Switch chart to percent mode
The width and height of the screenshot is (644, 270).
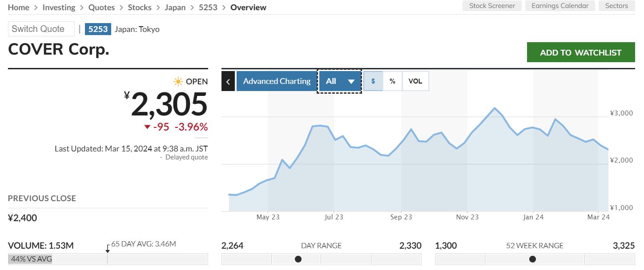392,81
